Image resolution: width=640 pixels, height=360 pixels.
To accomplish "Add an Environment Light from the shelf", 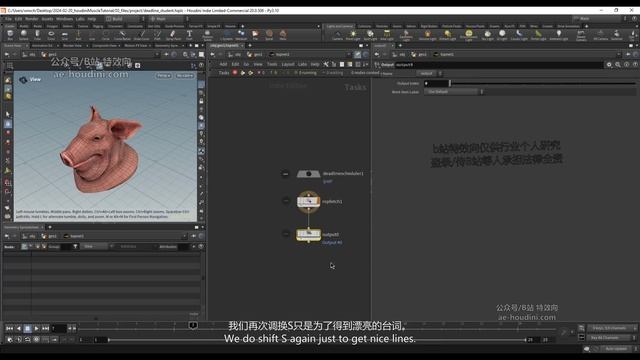I will click(469, 35).
